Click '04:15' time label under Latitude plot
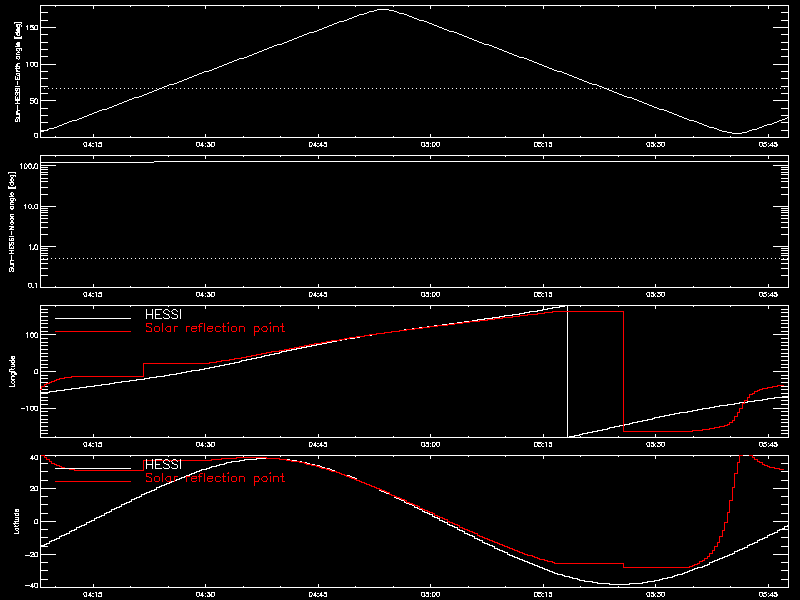The width and height of the screenshot is (800, 600). click(93, 595)
